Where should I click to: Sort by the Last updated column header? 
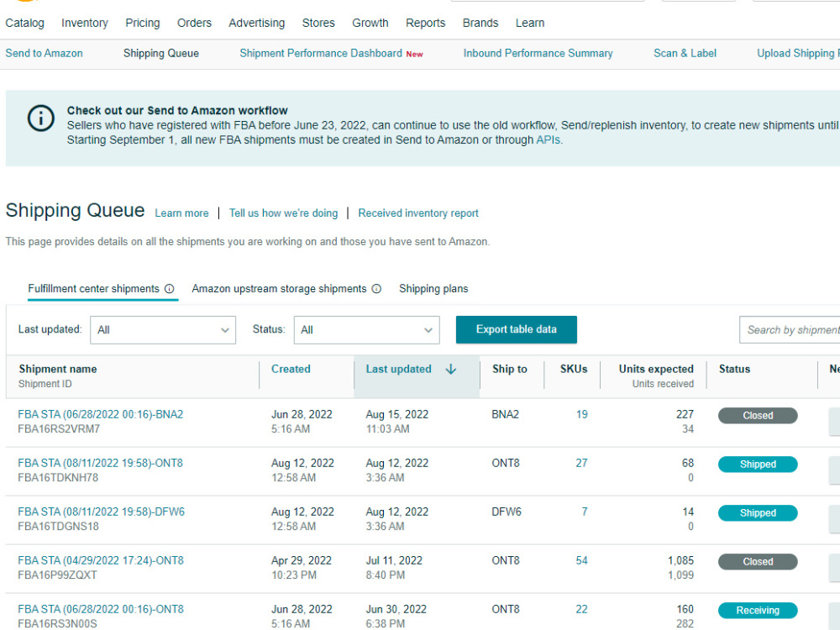click(x=398, y=369)
